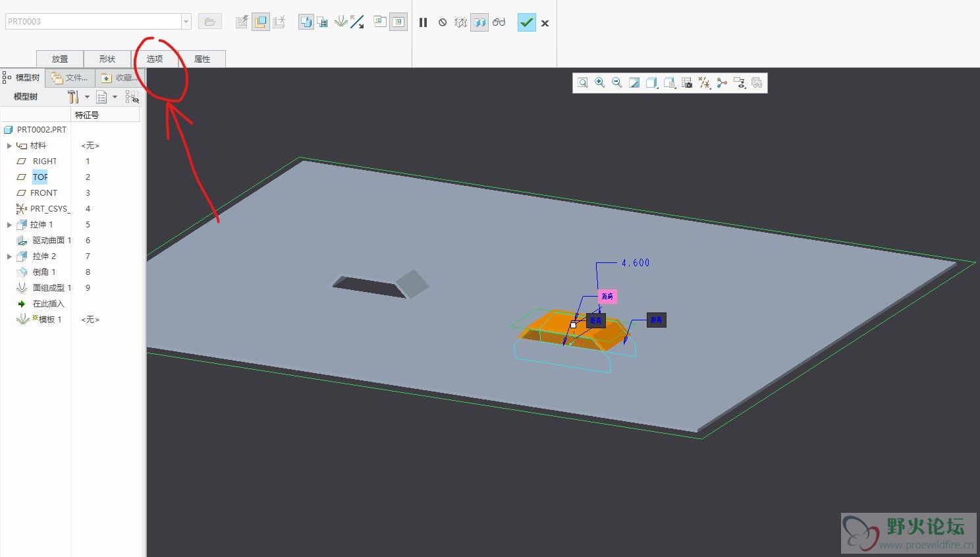Select PRT0002.PRT root in model tree
980x557 pixels.
(x=41, y=130)
